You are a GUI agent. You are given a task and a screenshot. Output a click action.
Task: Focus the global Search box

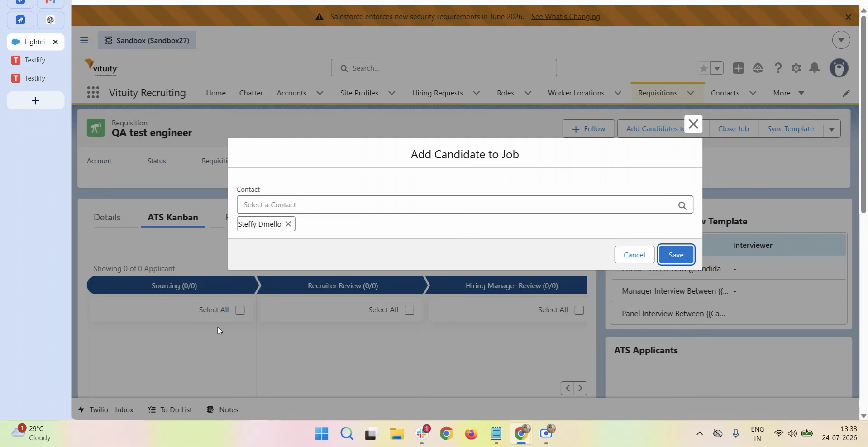pos(444,68)
